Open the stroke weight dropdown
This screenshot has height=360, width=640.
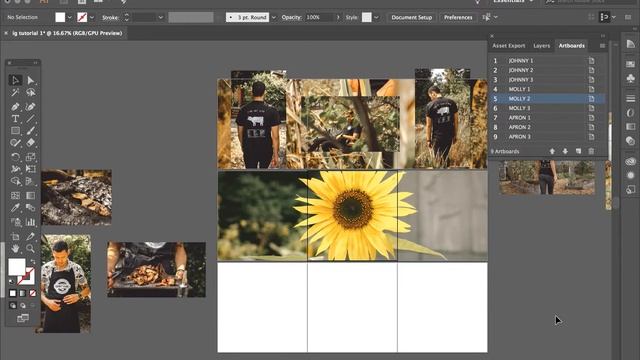point(160,18)
